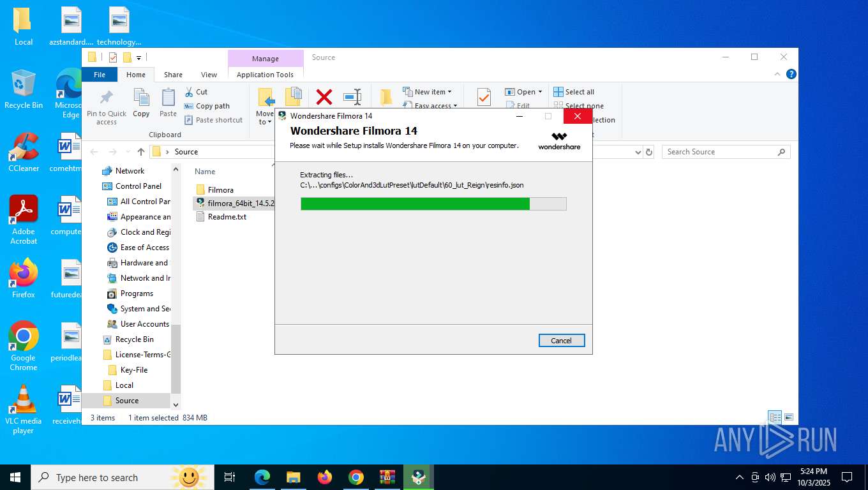Cancel the Filmora installation
The width and height of the screenshot is (868, 490).
pyautogui.click(x=561, y=341)
